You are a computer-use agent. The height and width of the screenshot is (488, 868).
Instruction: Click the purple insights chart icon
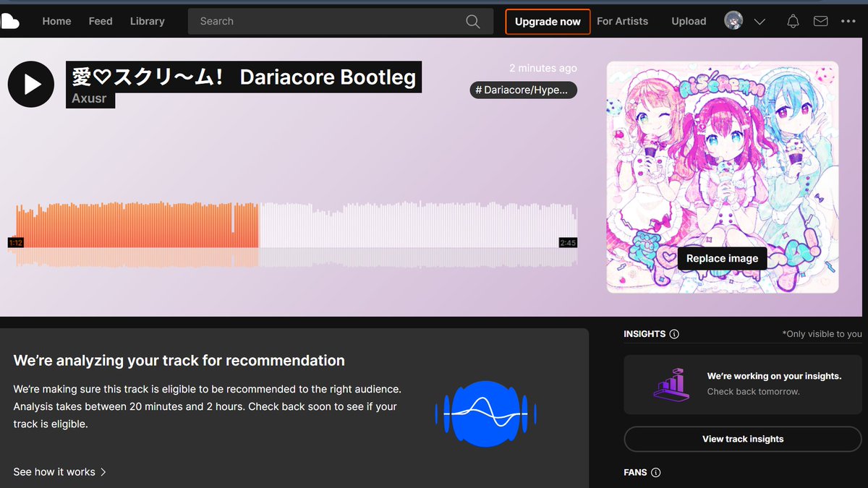(x=670, y=384)
